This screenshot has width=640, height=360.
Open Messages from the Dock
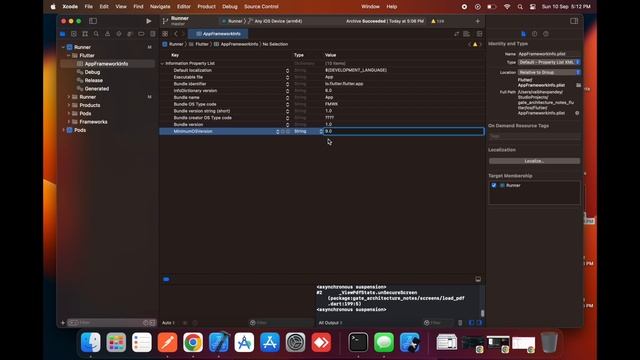[384, 342]
